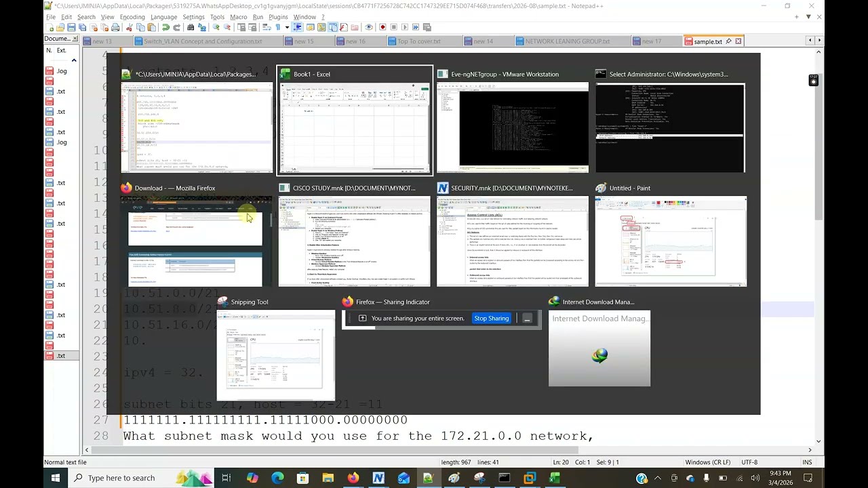Click the Copy toolbar icon
868x488 pixels.
coord(140,27)
